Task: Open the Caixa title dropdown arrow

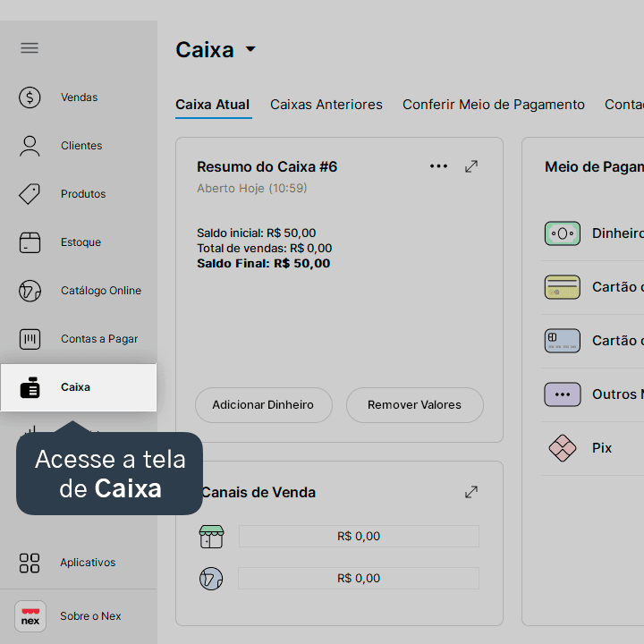Action: (x=250, y=49)
